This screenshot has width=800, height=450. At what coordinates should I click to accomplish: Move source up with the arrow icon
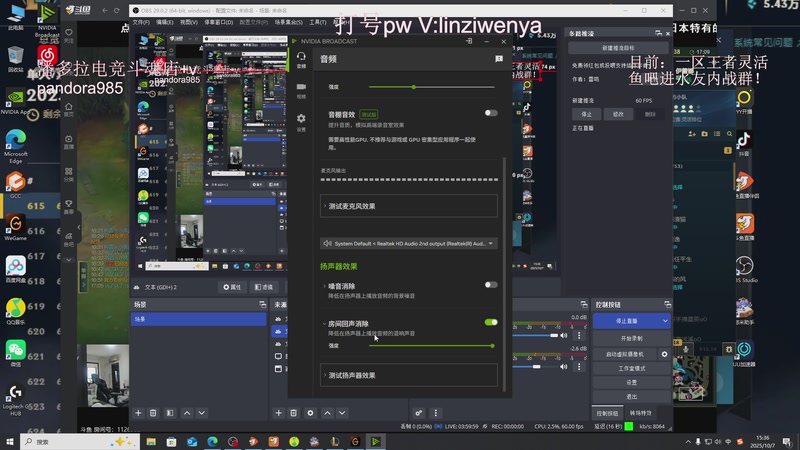pyautogui.click(x=327, y=413)
